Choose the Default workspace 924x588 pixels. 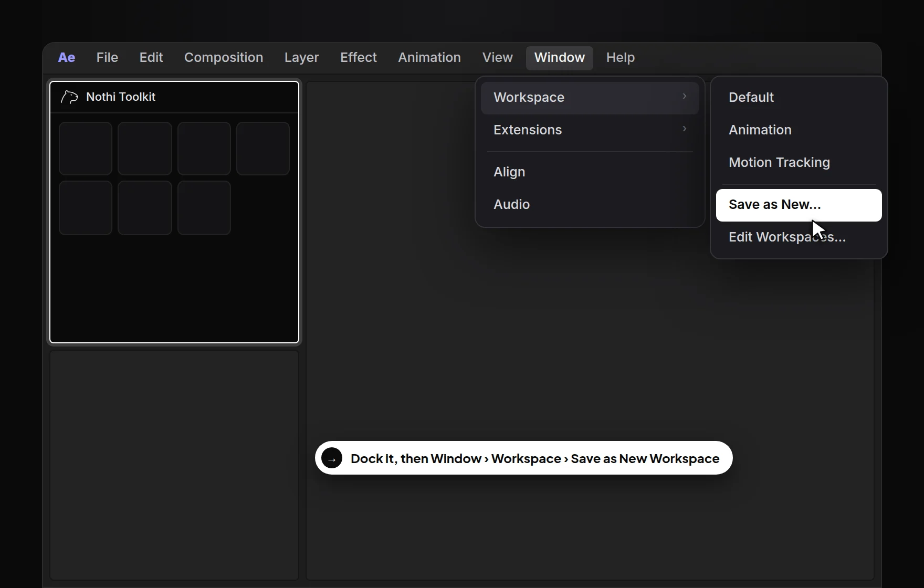click(x=799, y=98)
